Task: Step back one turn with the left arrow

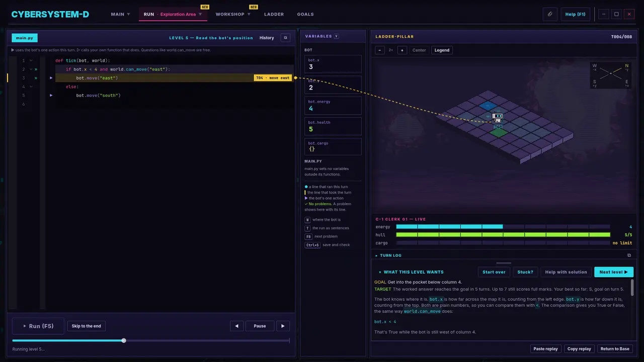Action: point(236,326)
